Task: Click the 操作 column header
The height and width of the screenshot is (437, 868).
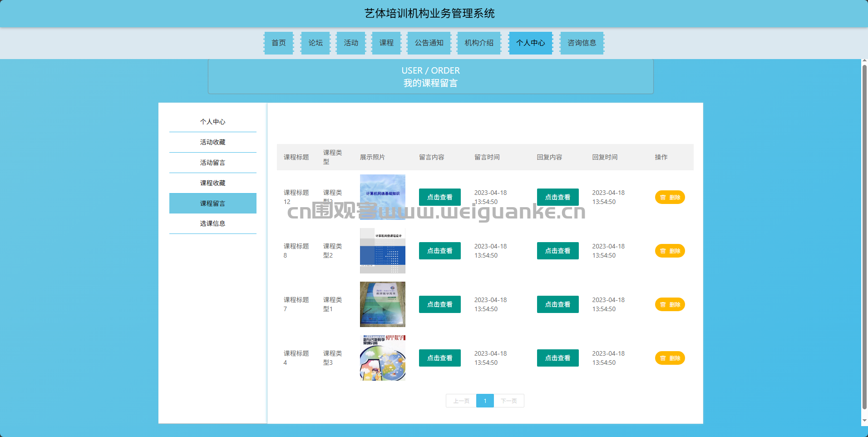Action: pos(661,157)
